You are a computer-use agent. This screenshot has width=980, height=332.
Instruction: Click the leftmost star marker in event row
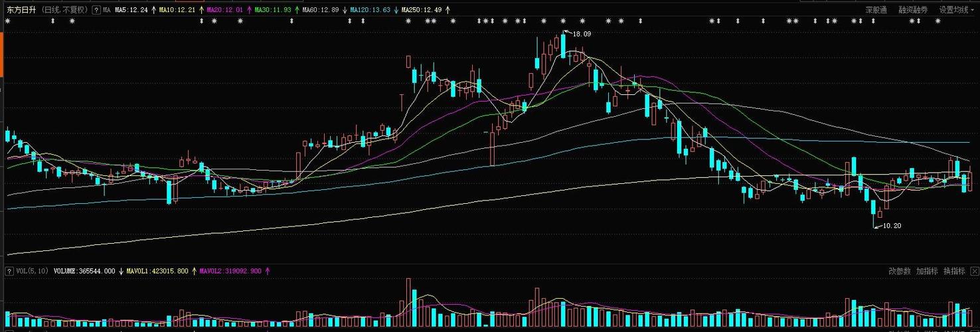(x=7, y=21)
